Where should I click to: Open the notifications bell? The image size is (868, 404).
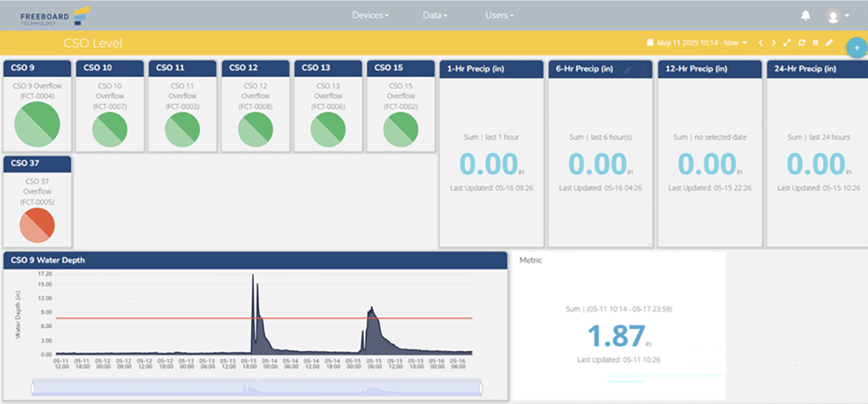pos(806,15)
